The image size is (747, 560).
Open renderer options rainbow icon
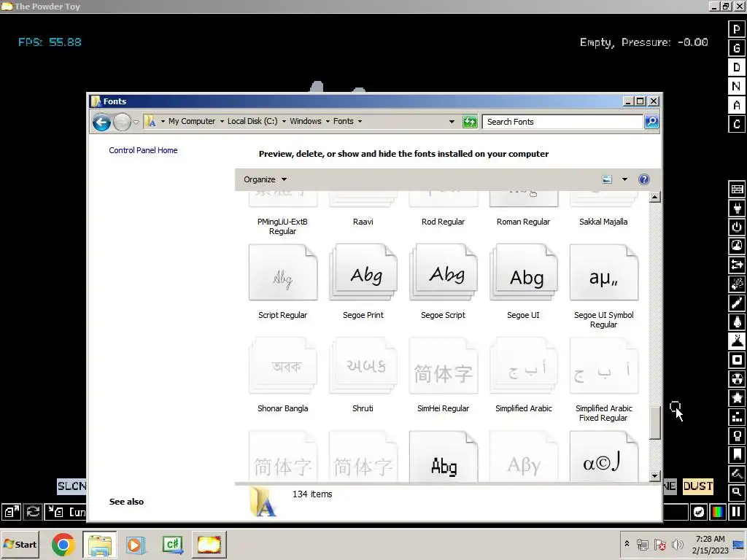tap(718, 512)
